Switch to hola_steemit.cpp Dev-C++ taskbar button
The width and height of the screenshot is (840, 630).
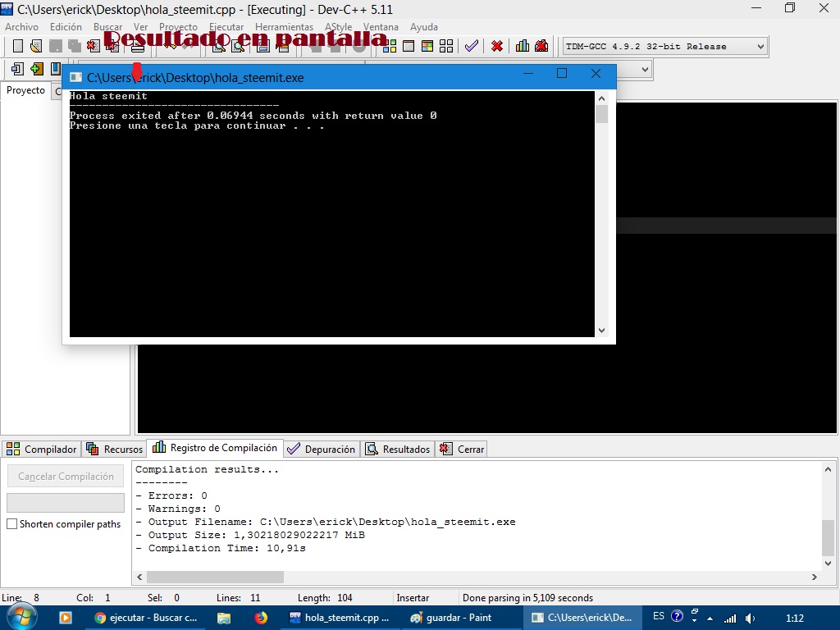(x=340, y=618)
